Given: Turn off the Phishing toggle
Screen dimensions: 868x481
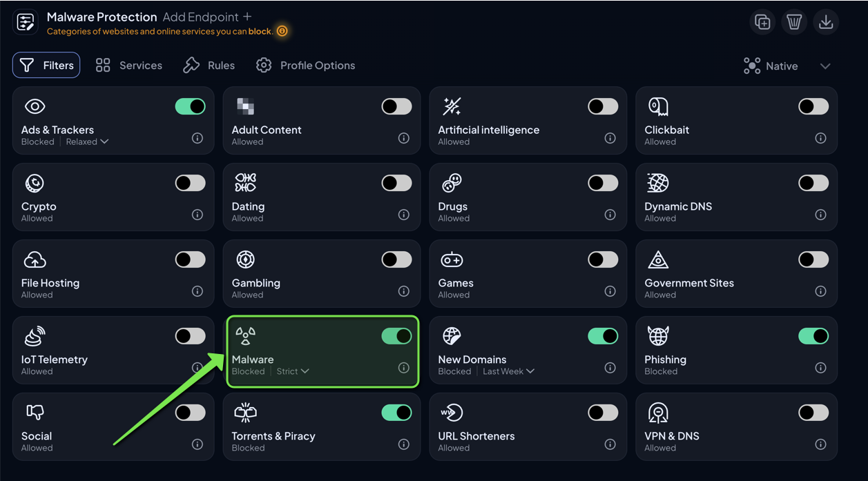Looking at the screenshot, I should (813, 336).
